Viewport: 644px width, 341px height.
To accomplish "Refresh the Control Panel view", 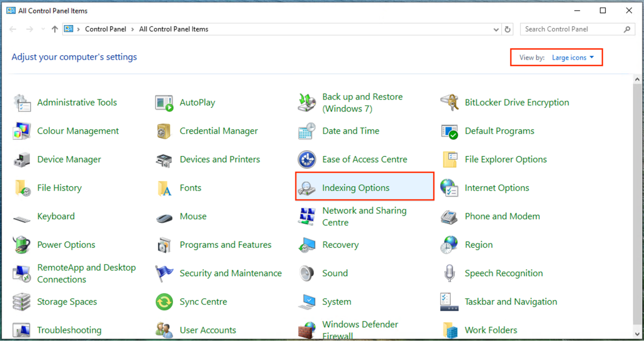I will click(508, 29).
